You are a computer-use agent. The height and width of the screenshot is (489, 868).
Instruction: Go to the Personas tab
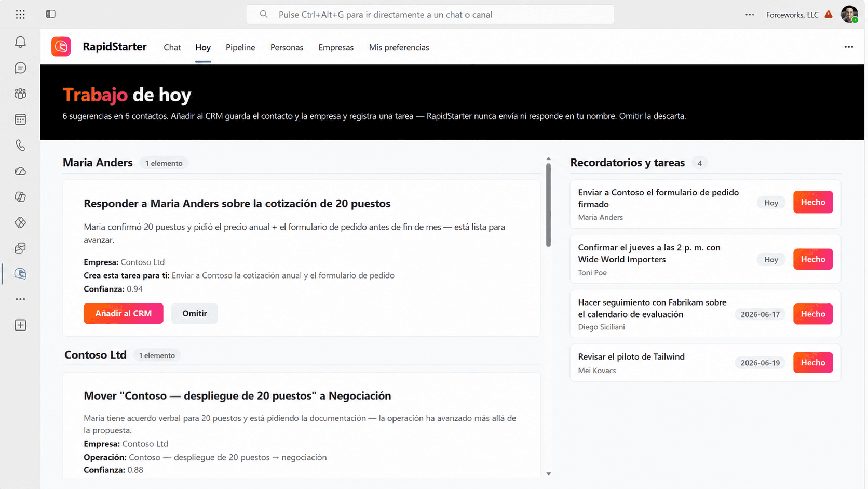287,47
